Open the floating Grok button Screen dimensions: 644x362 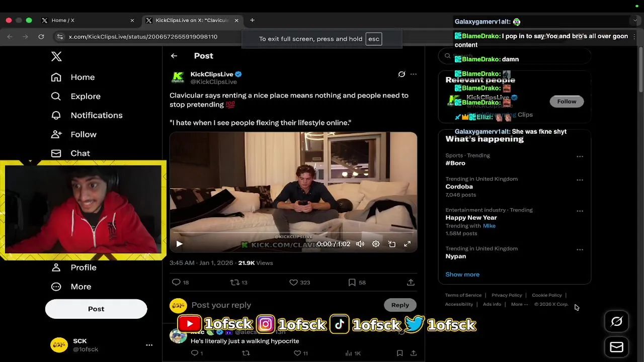[x=616, y=322]
